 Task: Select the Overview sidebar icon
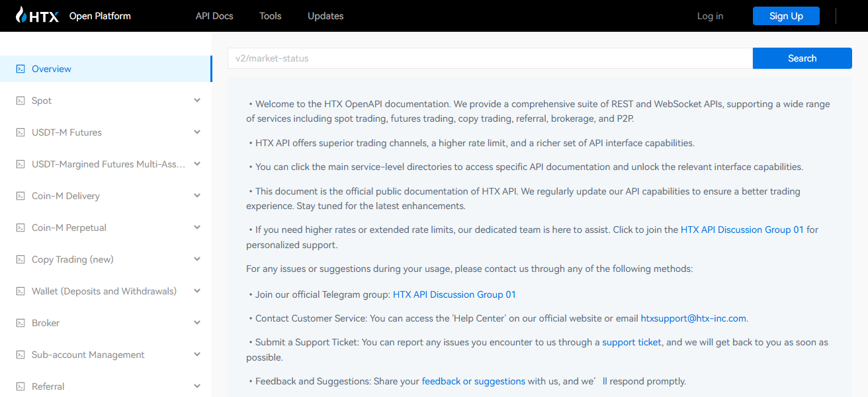(19, 68)
